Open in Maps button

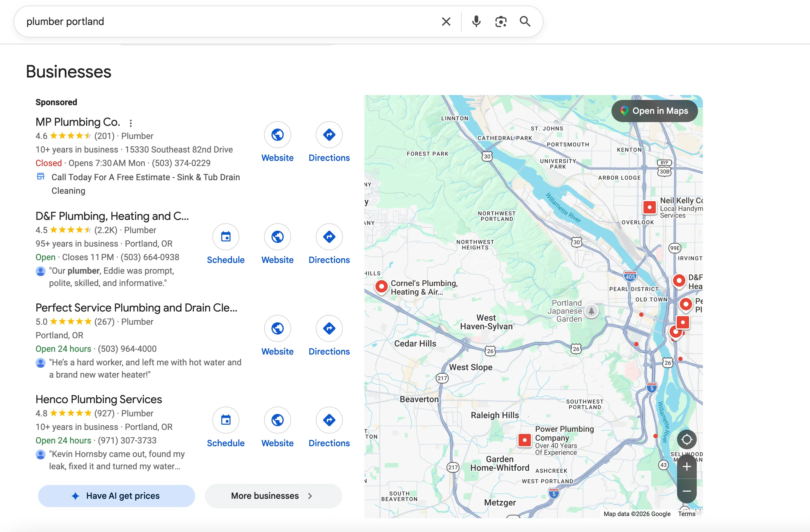654,111
